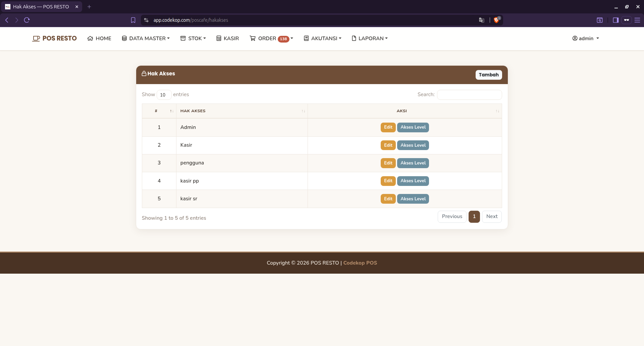Sort by HAK AKSES column arrows
644x346 pixels.
click(303, 111)
